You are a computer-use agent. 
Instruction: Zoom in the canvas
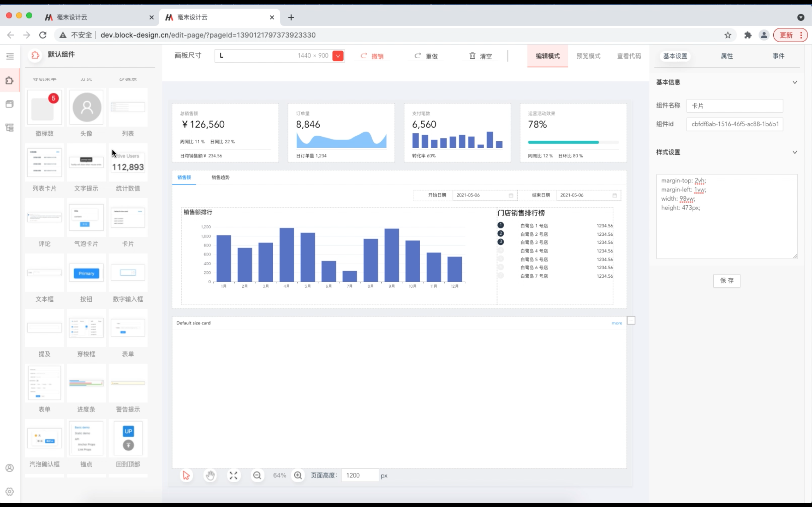pyautogui.click(x=298, y=476)
